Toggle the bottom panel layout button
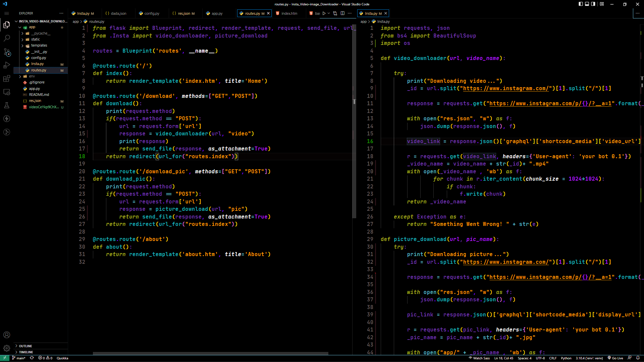Screen dimensions: 644x362 [587, 4]
